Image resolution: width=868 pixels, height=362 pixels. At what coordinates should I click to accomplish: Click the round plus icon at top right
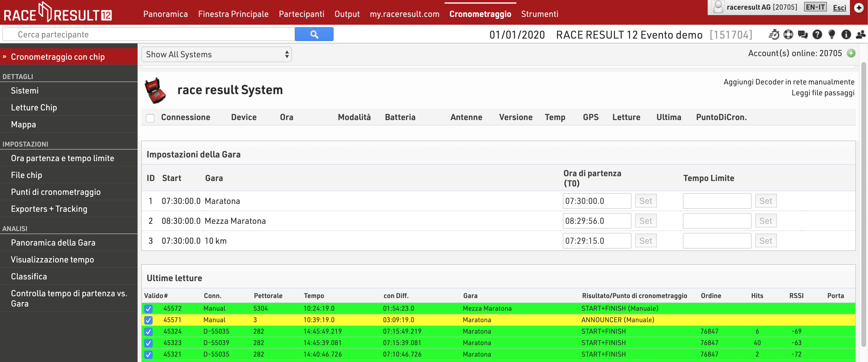(859, 8)
